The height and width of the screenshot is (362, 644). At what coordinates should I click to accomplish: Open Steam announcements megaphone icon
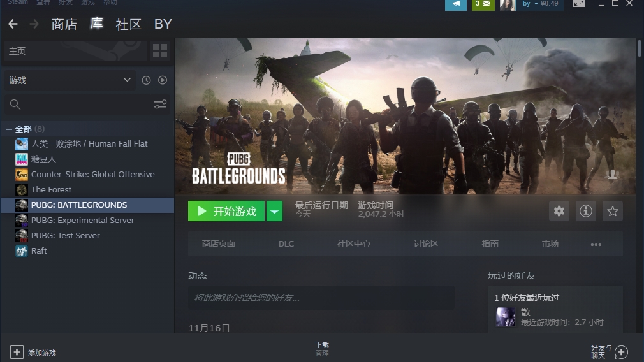point(456,4)
